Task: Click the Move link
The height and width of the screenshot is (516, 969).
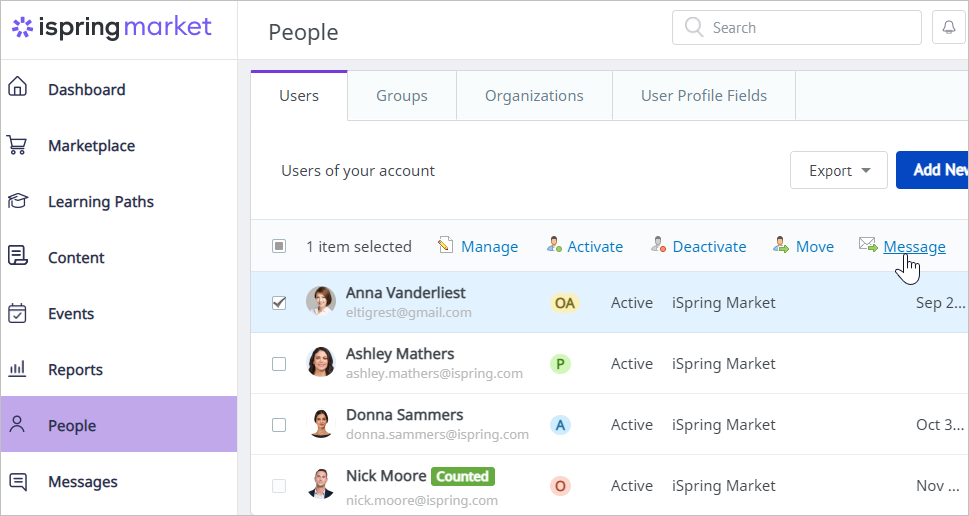Action: pos(815,247)
